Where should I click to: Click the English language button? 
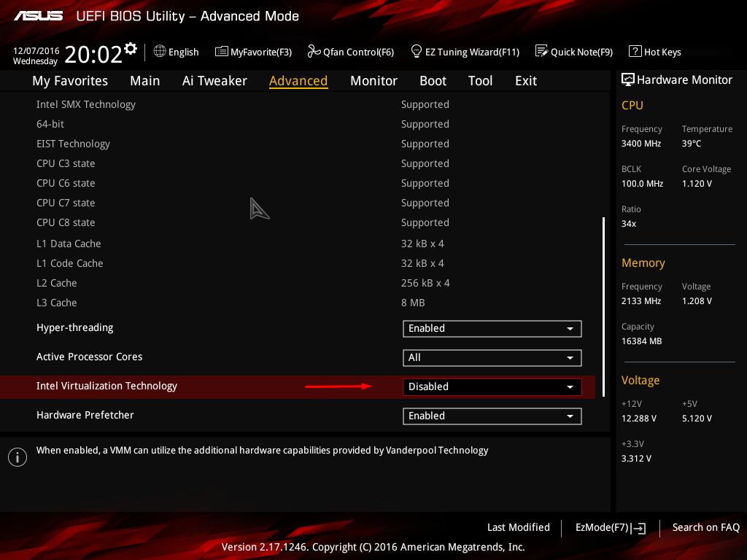click(177, 52)
